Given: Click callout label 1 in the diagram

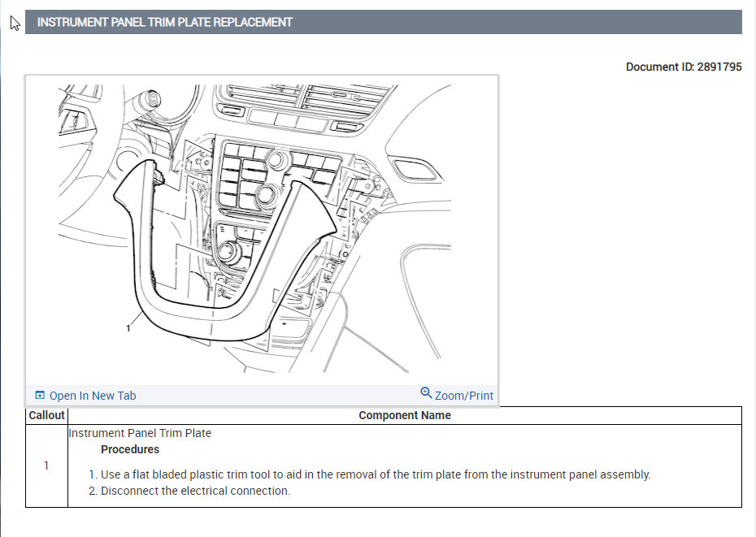Looking at the screenshot, I should [x=128, y=328].
